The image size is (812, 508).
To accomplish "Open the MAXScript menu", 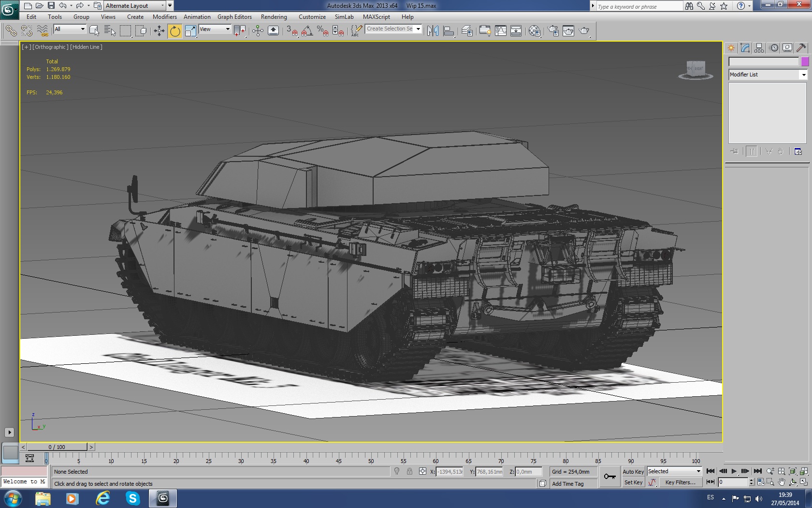I will pyautogui.click(x=377, y=17).
